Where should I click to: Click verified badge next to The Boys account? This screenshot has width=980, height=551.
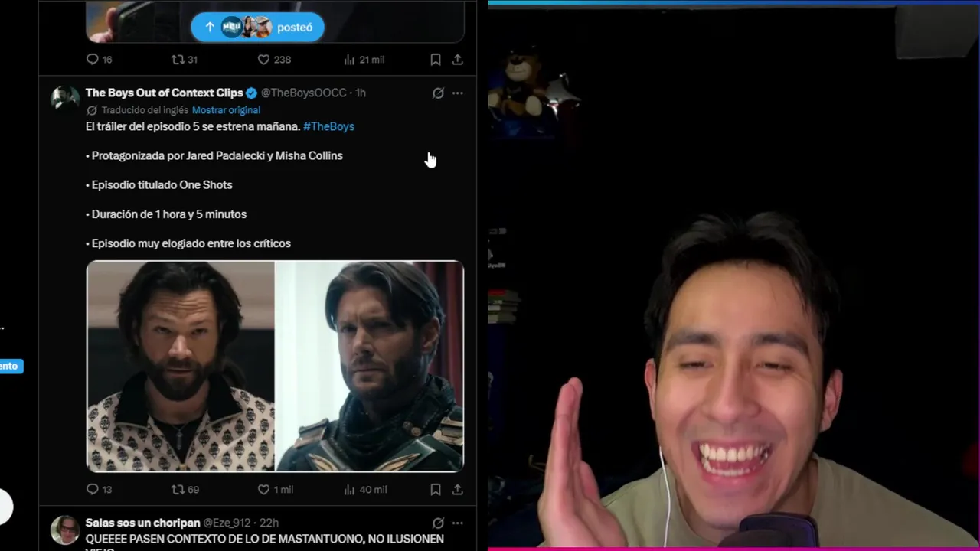[x=251, y=93]
